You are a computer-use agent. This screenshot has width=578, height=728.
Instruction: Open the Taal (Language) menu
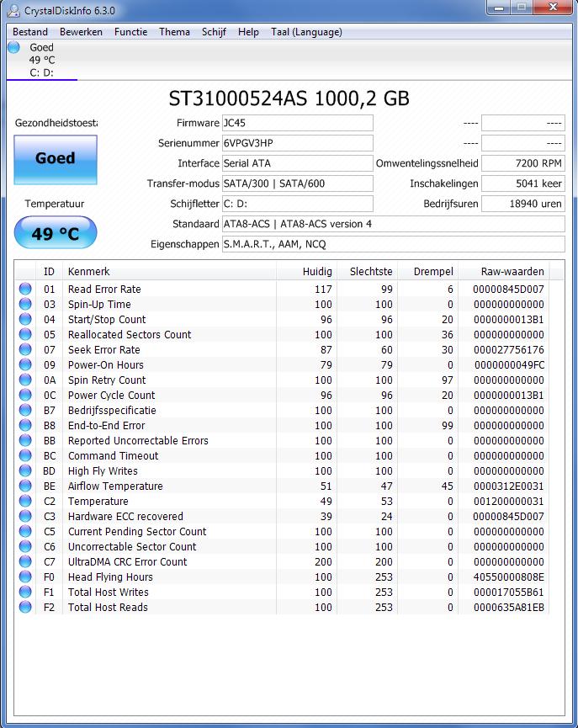[x=306, y=32]
